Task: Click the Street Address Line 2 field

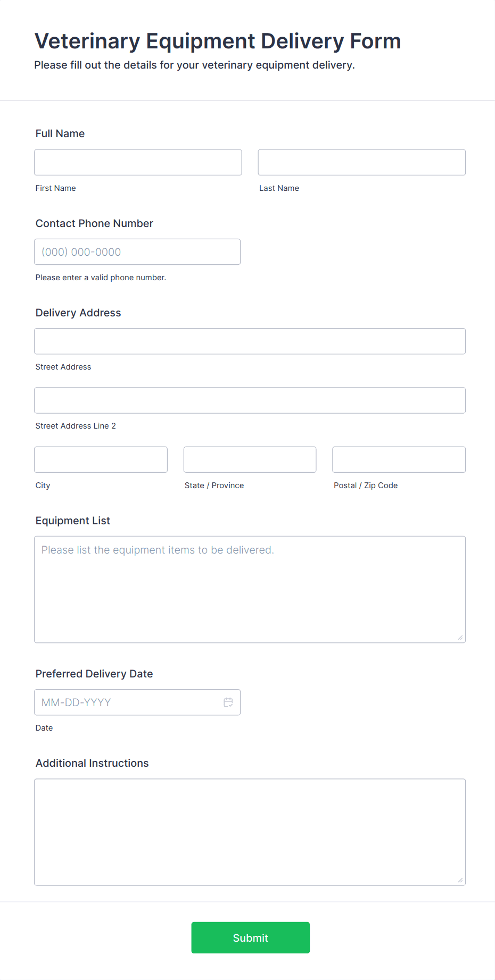Action: tap(250, 400)
